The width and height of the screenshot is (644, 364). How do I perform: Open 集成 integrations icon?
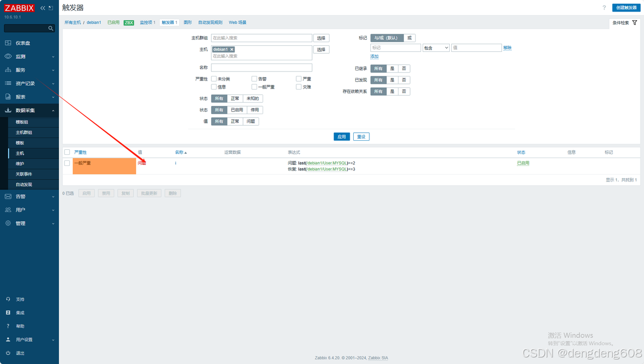pos(8,313)
